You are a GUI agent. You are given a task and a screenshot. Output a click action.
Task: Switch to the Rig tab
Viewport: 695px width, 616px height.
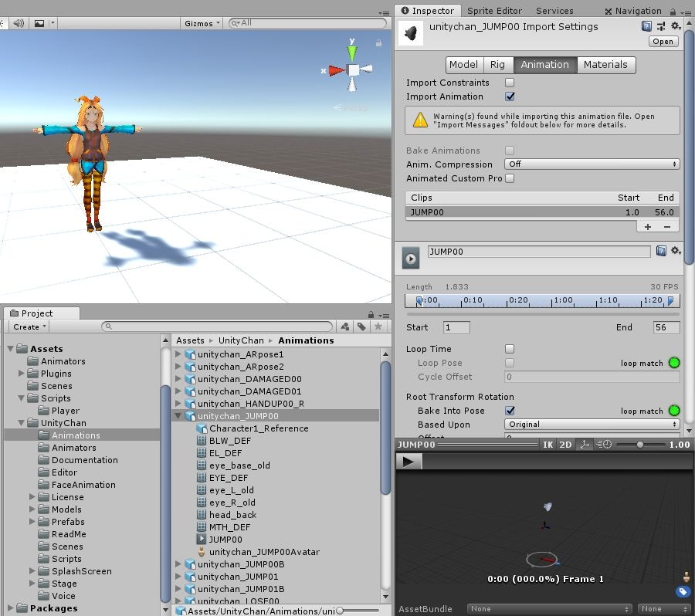click(x=498, y=65)
